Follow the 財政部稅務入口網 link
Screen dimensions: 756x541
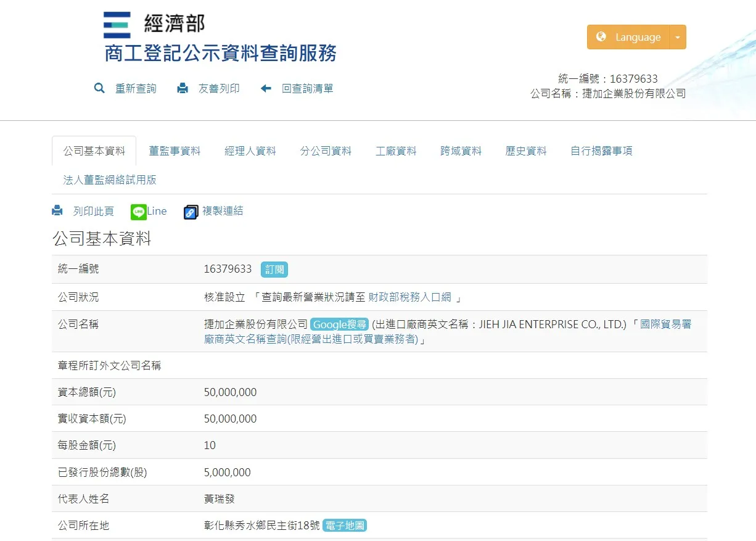[x=409, y=297]
